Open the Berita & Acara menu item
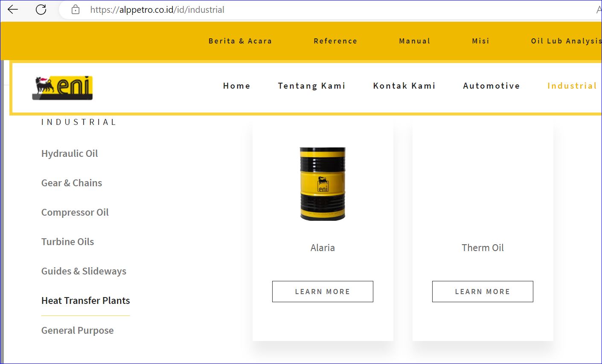 point(240,41)
